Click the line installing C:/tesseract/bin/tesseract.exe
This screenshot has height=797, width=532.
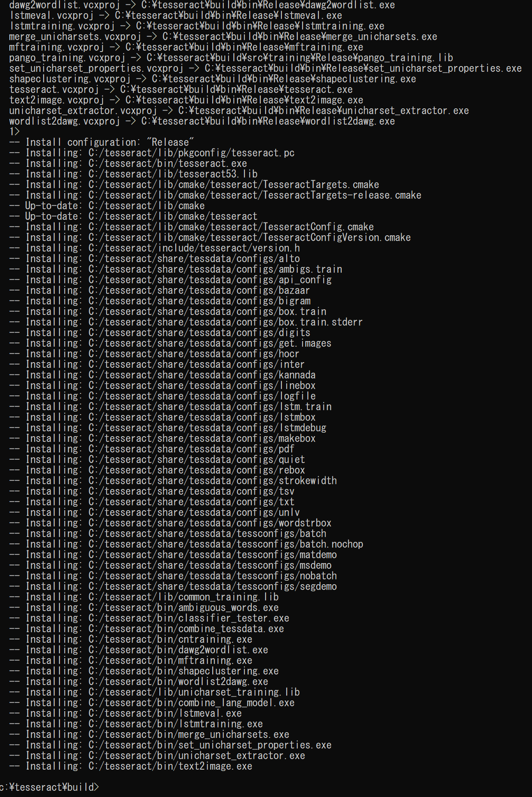coord(128,163)
